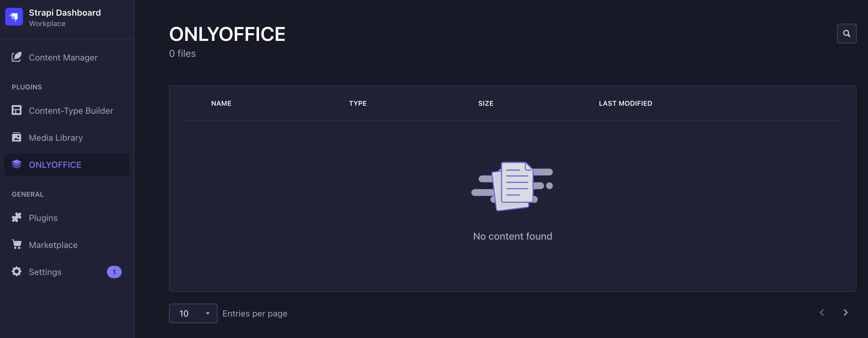Click the Settings gear icon
868x338 pixels.
coord(17,271)
